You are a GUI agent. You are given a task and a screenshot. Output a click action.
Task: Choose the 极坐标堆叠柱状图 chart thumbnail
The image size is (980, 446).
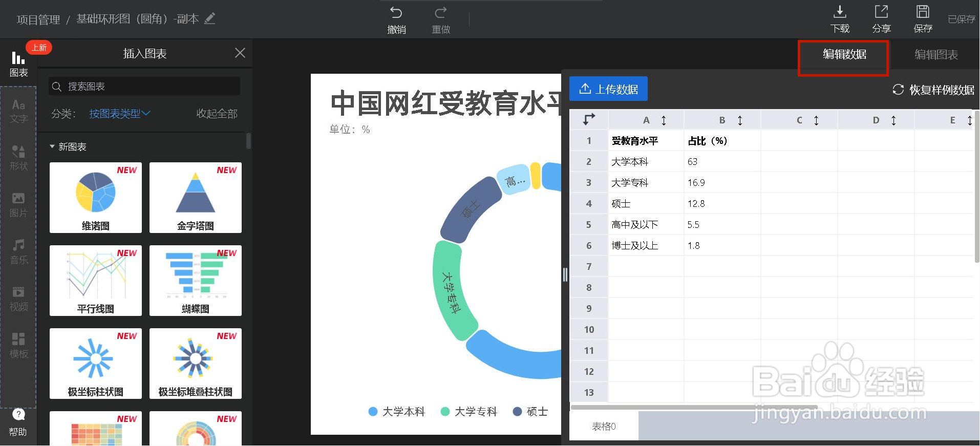pos(196,364)
